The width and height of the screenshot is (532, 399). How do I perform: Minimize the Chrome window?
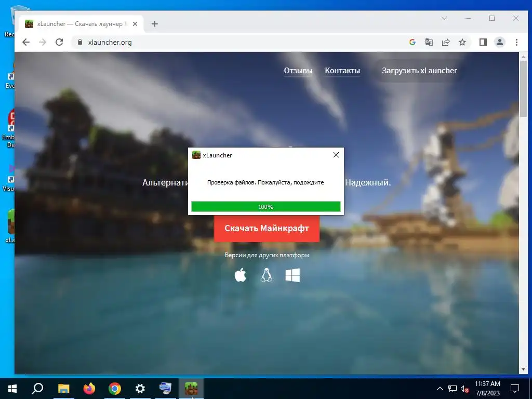click(468, 18)
